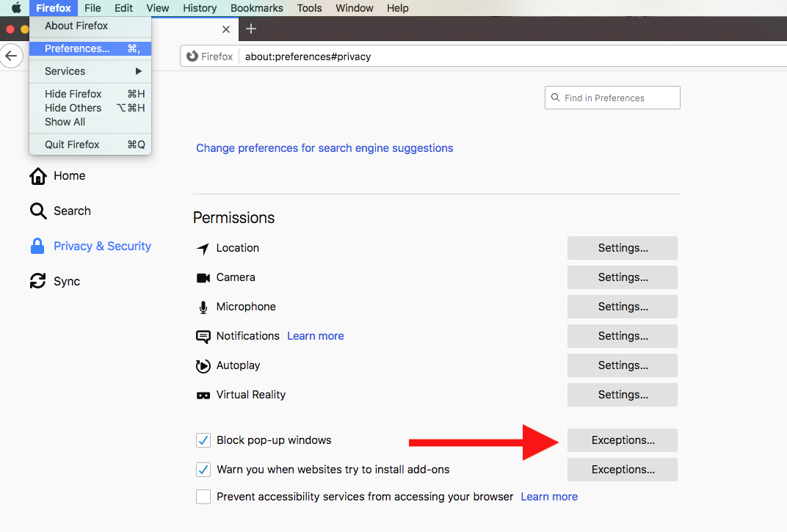Screen dimensions: 787x532
Task: Uncheck Block pop-up windows
Action: point(203,440)
